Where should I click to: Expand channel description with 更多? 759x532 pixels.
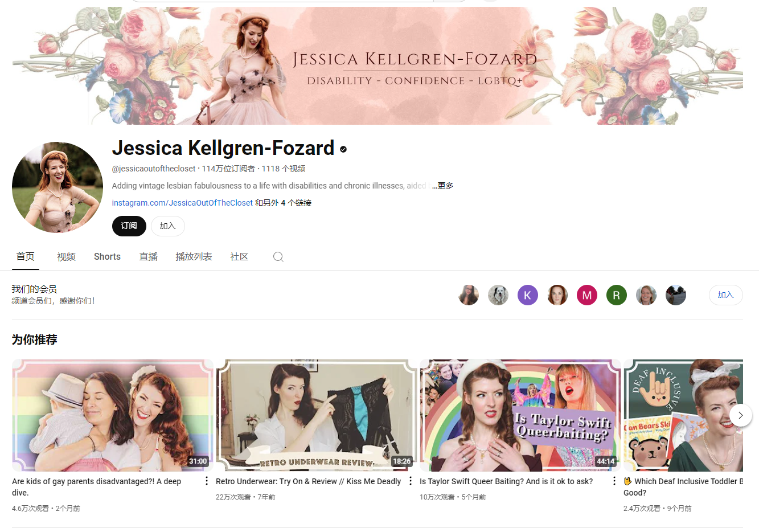click(x=443, y=186)
